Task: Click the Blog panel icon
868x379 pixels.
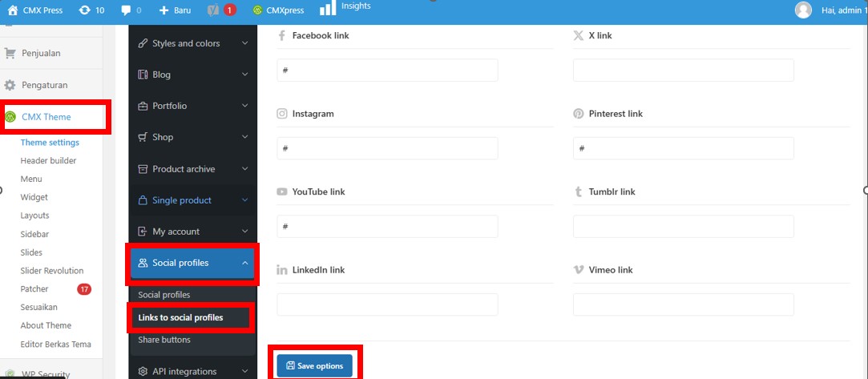Action: (143, 75)
